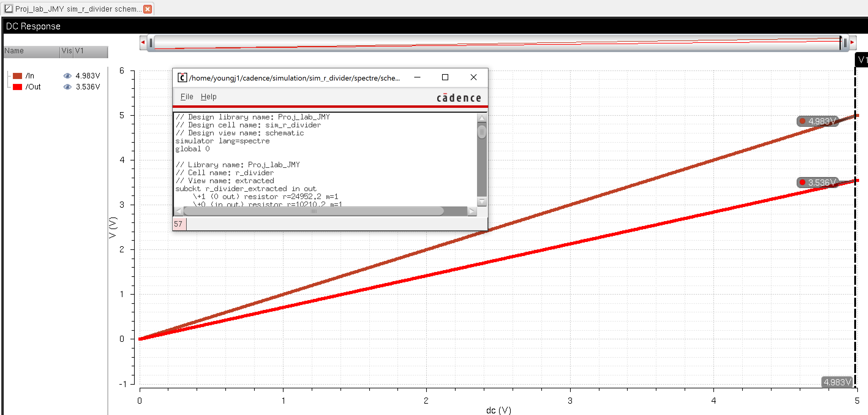Screen dimensions: 868x415
Task: Click left red arrow of zoom strip
Action: (143, 43)
